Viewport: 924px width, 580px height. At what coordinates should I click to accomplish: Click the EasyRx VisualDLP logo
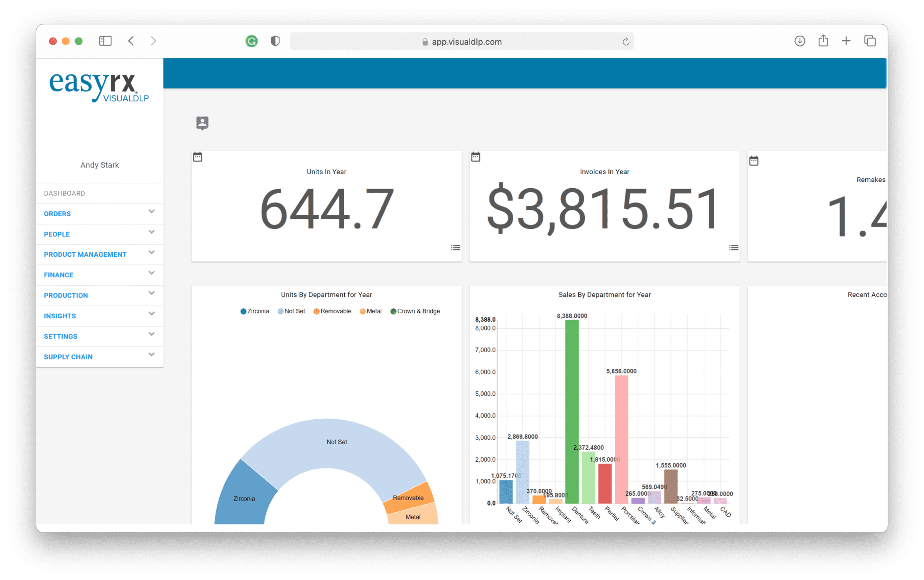pyautogui.click(x=99, y=87)
